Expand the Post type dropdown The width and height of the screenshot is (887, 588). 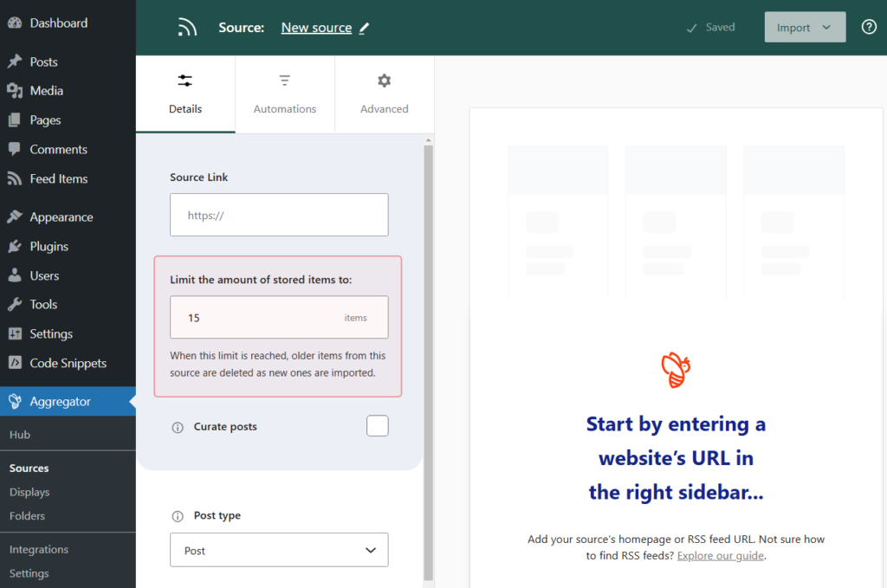point(279,550)
